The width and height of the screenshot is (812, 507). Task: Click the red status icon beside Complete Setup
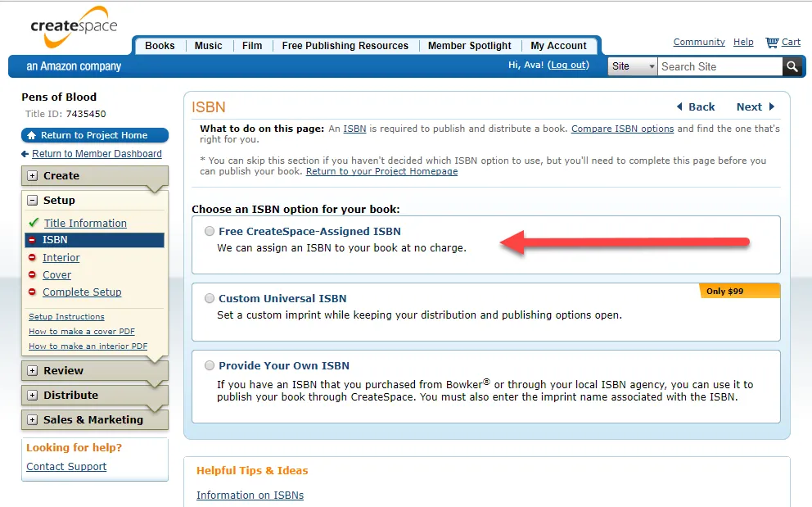click(32, 292)
